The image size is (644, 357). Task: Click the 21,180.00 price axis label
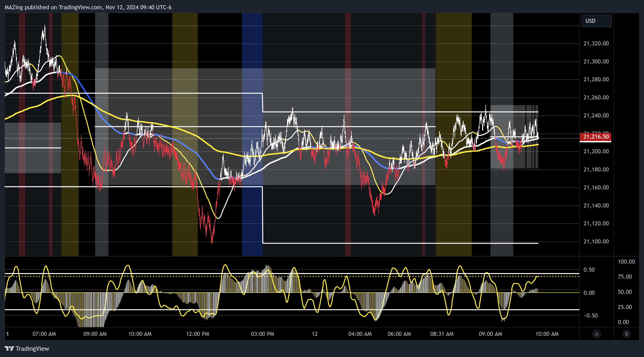point(596,169)
